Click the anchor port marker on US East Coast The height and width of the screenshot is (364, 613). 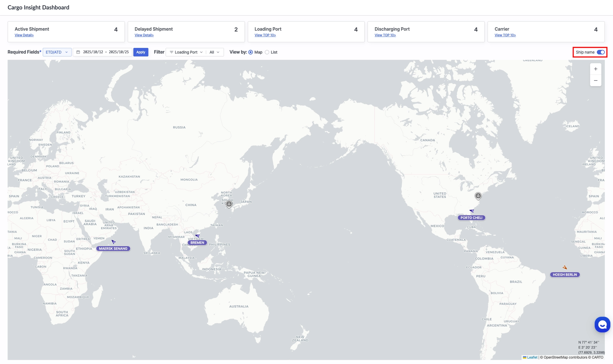coord(478,196)
